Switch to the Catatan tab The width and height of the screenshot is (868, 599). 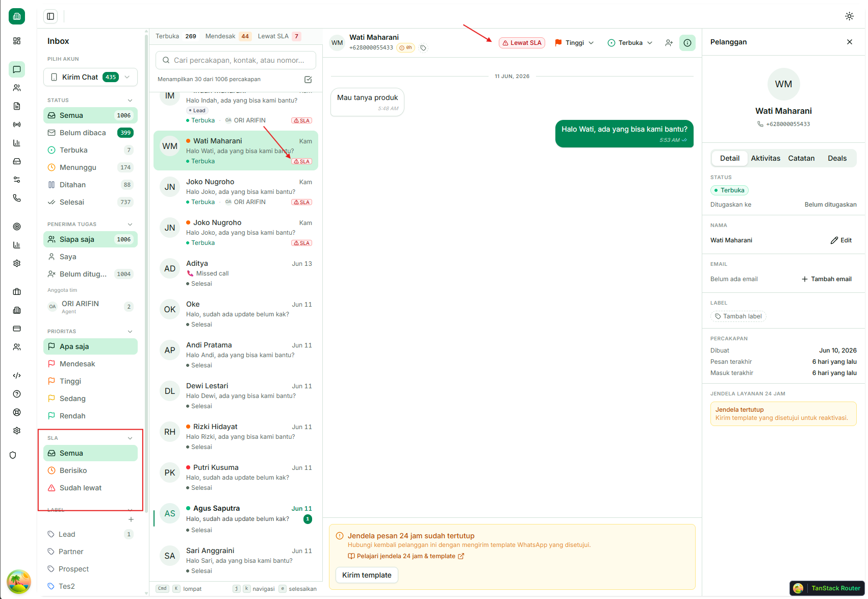pyautogui.click(x=801, y=158)
